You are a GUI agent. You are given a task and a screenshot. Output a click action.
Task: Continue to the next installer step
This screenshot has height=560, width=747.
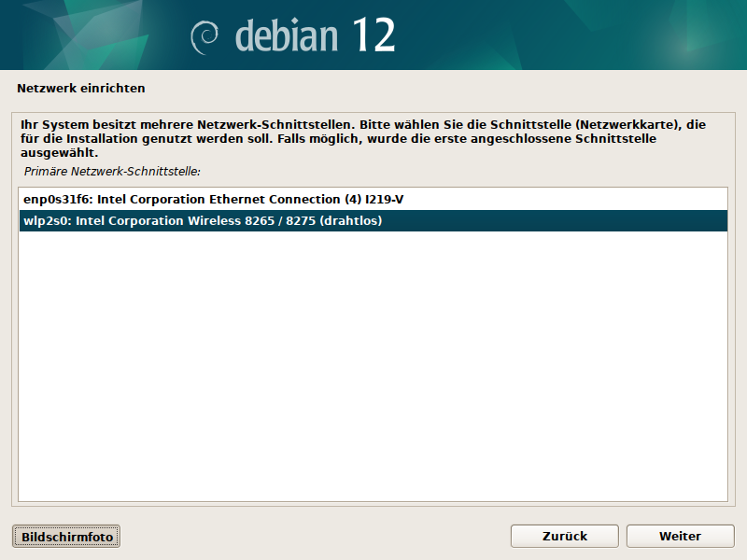[x=679, y=537]
